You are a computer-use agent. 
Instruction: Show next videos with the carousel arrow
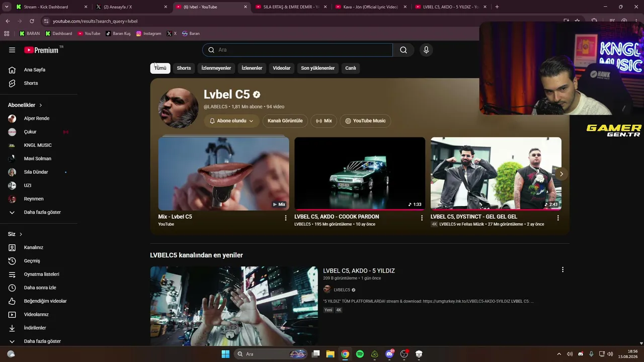tap(561, 174)
